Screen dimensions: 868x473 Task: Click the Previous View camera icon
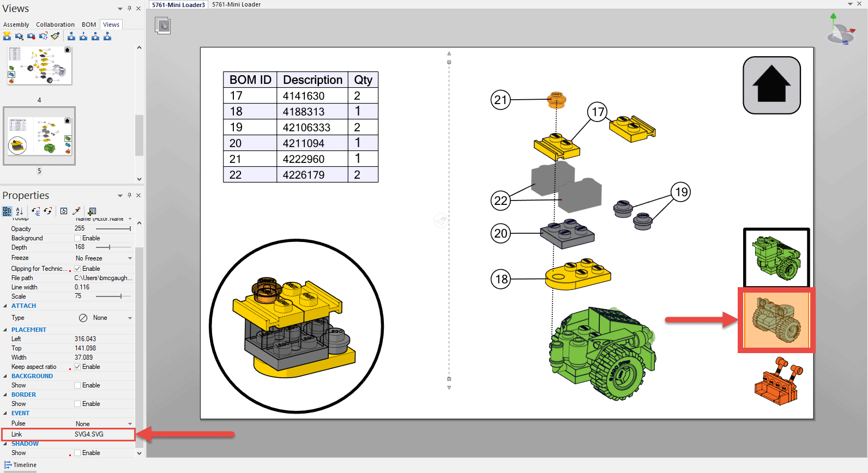(x=71, y=36)
